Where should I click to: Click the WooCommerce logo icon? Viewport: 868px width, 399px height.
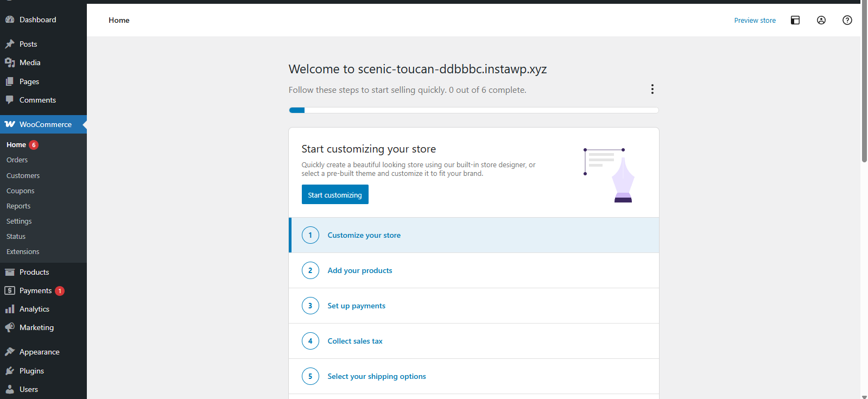click(x=10, y=124)
